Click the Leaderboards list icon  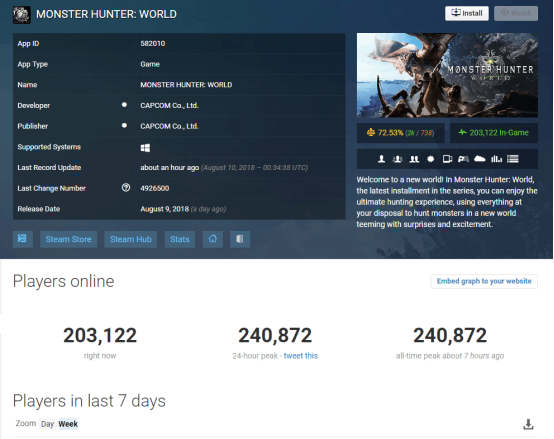(513, 159)
